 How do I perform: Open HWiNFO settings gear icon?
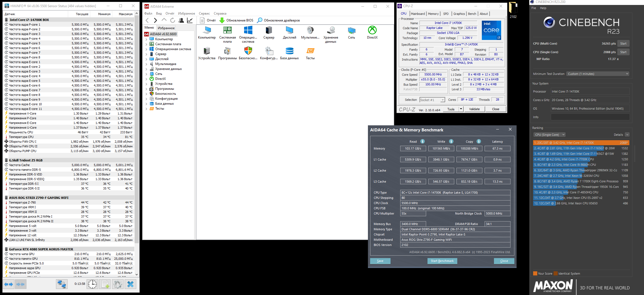118,284
